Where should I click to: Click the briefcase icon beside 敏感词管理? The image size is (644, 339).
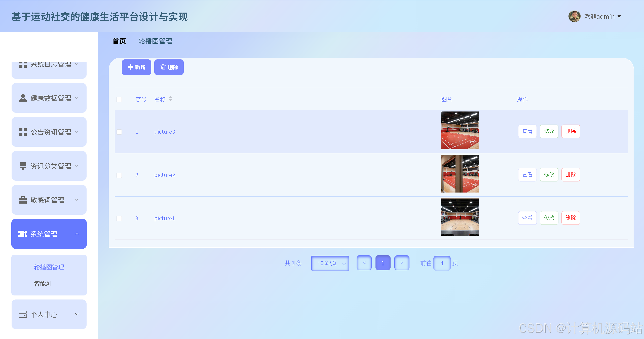coord(23,200)
